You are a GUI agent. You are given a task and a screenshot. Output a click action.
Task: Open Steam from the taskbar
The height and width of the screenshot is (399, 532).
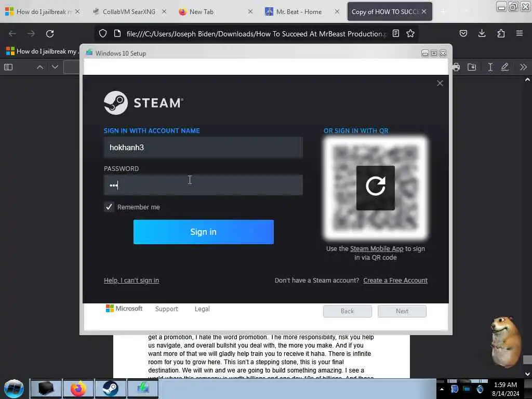pyautogui.click(x=111, y=389)
